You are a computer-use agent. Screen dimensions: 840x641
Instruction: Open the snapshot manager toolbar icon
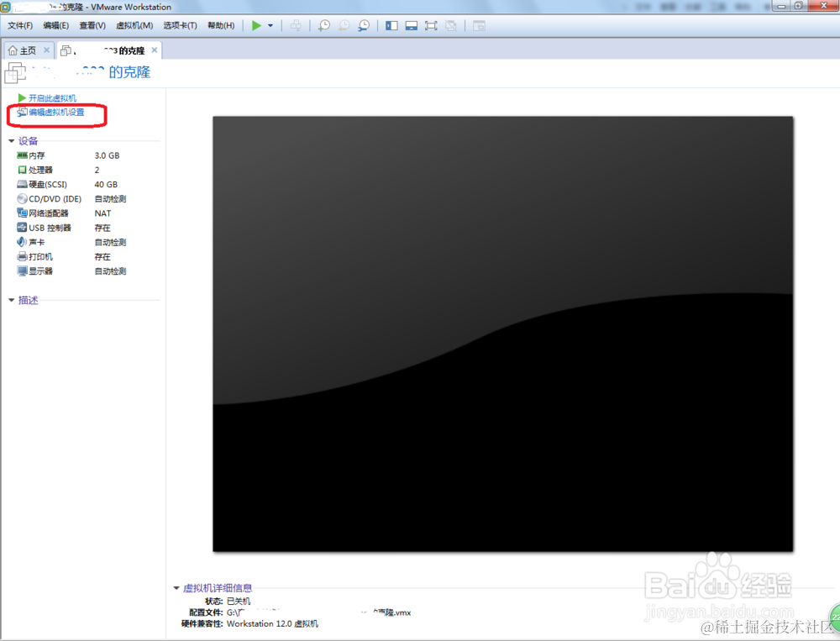364,25
